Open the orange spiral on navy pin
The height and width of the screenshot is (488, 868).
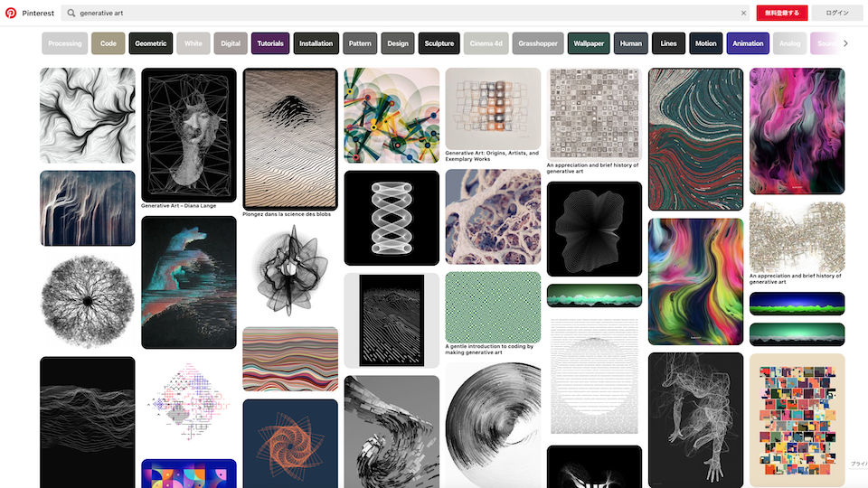290,443
